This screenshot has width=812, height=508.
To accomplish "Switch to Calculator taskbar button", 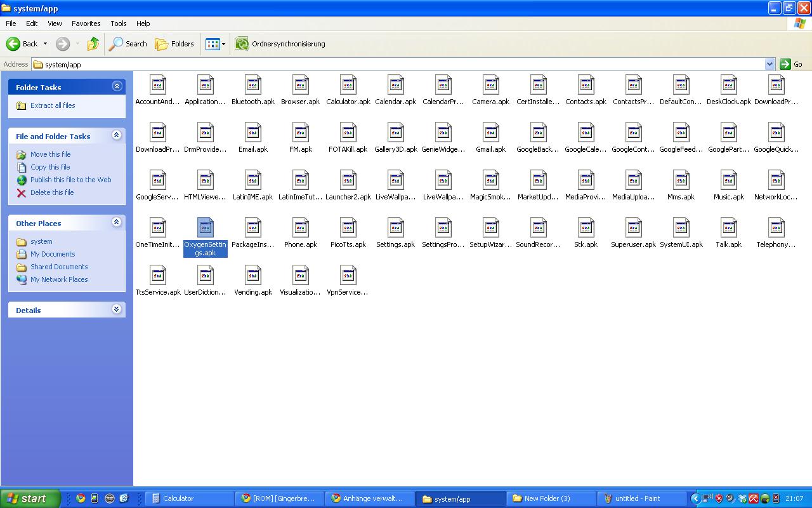I will [190, 498].
